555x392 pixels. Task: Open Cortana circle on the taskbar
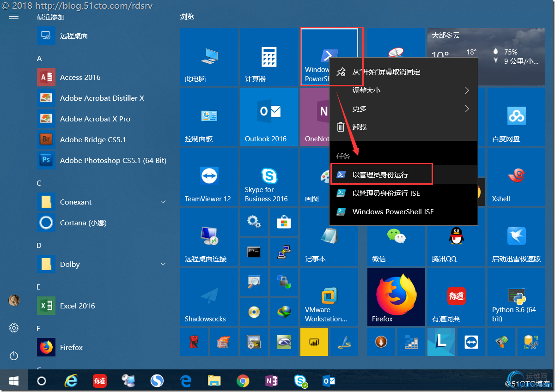(x=42, y=380)
